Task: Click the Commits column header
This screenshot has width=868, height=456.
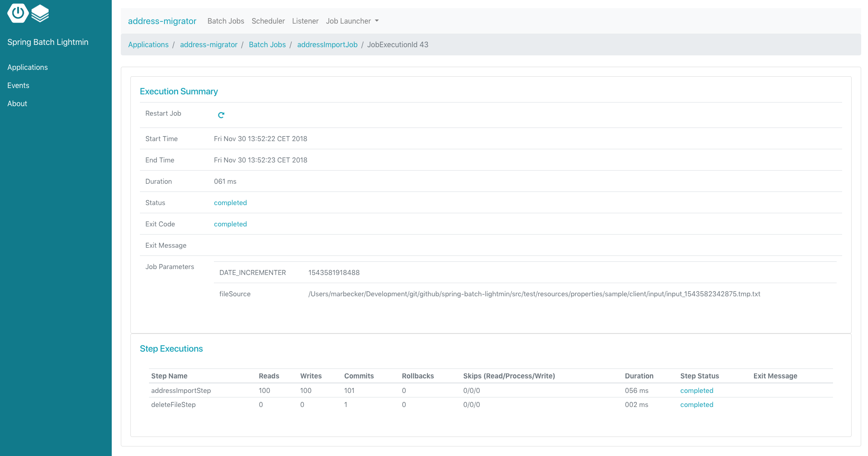Action: click(x=359, y=376)
